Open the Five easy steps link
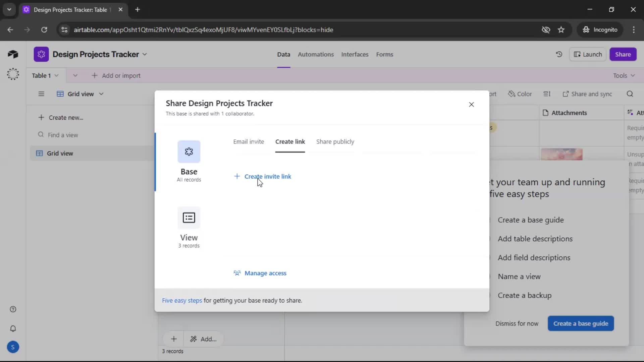 (x=182, y=301)
